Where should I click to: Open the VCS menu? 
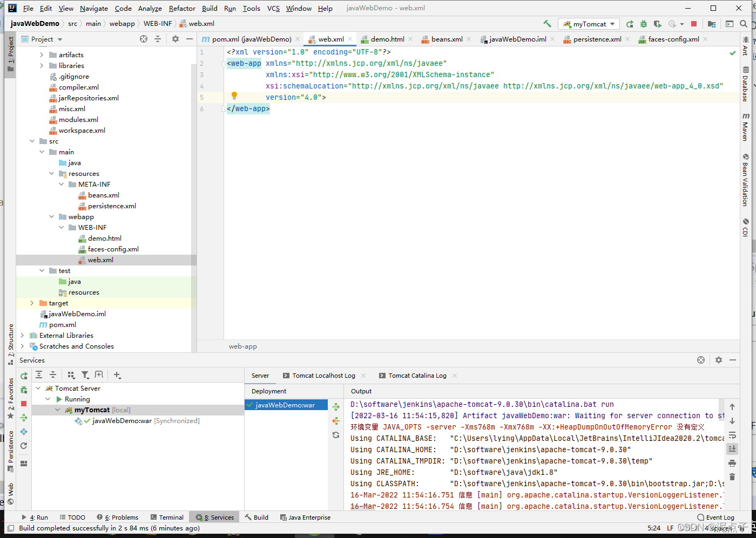pos(273,8)
